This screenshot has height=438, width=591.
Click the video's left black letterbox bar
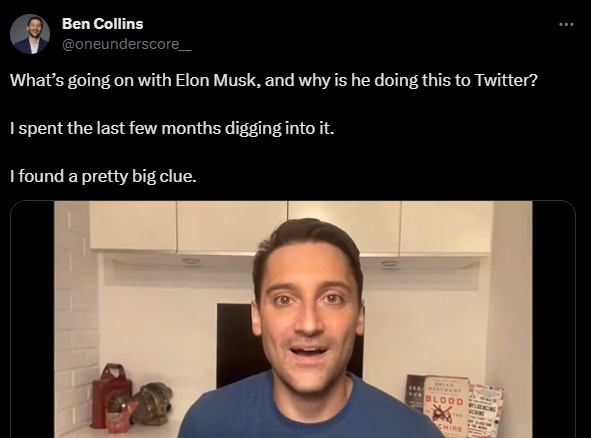32,320
